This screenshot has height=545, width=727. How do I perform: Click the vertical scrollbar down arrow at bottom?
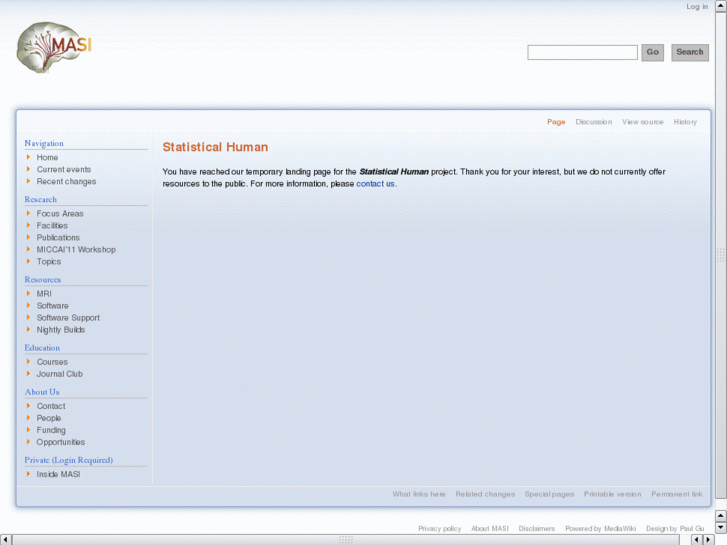click(721, 527)
